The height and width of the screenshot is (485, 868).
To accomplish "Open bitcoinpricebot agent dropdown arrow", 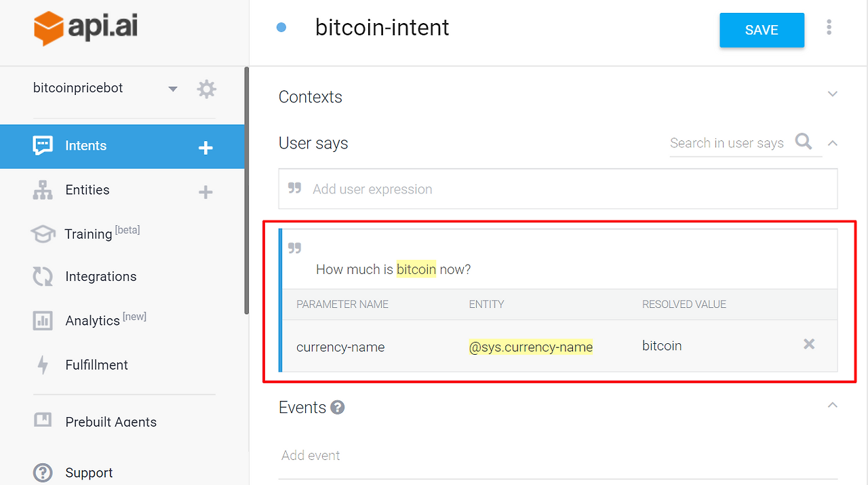I will pos(173,89).
